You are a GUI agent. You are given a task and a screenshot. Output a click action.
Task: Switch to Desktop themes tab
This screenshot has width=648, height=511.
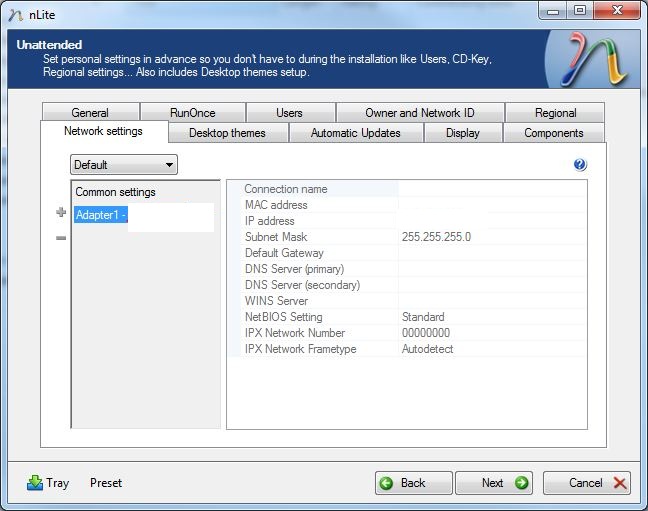(227, 133)
